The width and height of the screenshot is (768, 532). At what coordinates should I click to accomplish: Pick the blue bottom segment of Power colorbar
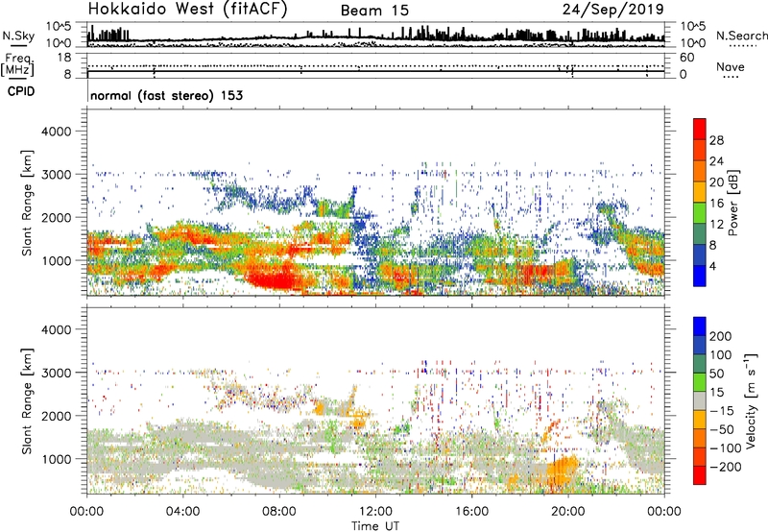coord(700,276)
